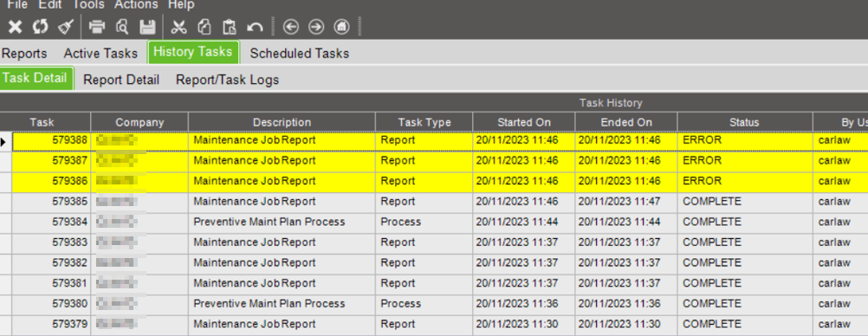Image resolution: width=868 pixels, height=336 pixels.
Task: Click the Home toolbar icon
Action: click(x=341, y=27)
